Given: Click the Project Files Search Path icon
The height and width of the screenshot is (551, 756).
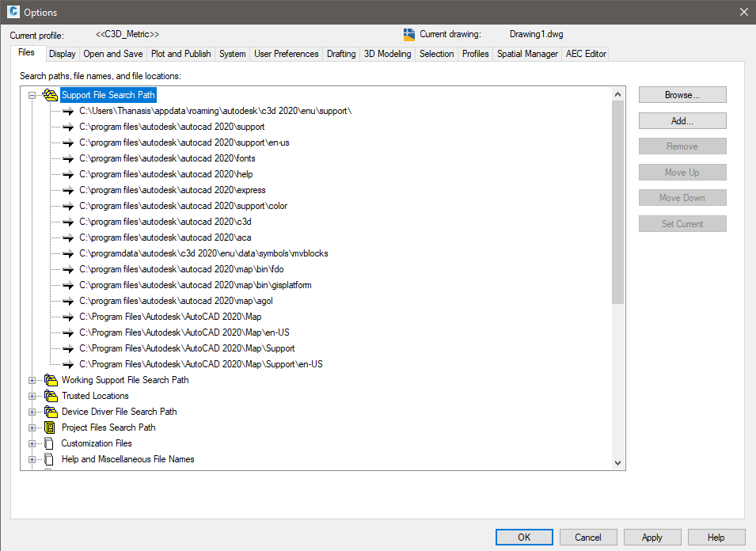Looking at the screenshot, I should pos(50,427).
